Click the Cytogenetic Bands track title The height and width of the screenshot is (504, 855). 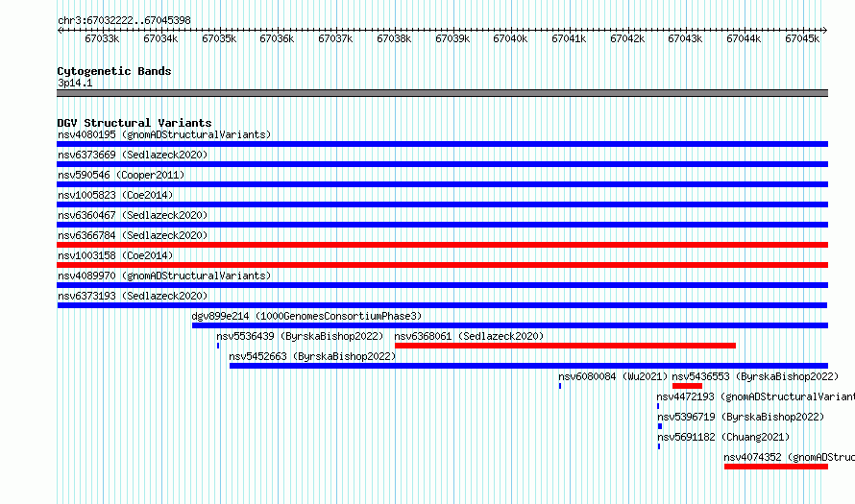click(x=114, y=71)
